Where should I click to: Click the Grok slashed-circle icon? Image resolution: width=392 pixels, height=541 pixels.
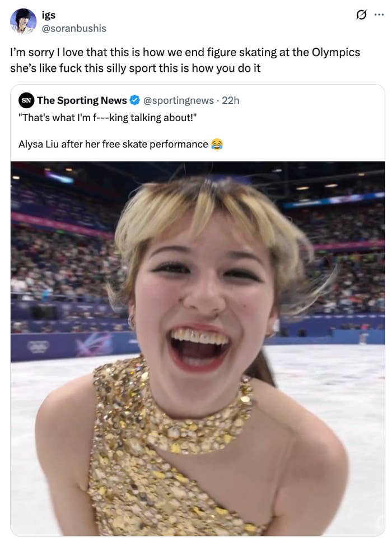pyautogui.click(x=362, y=14)
